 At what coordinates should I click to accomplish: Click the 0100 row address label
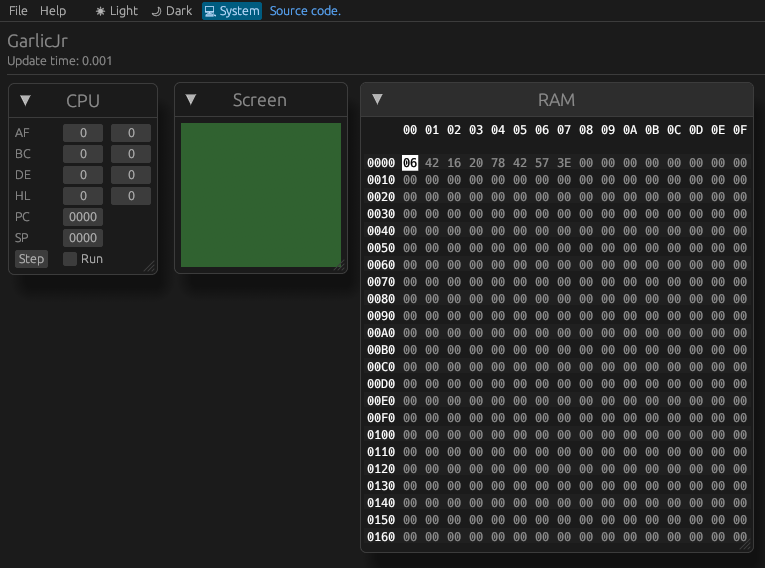coord(381,435)
